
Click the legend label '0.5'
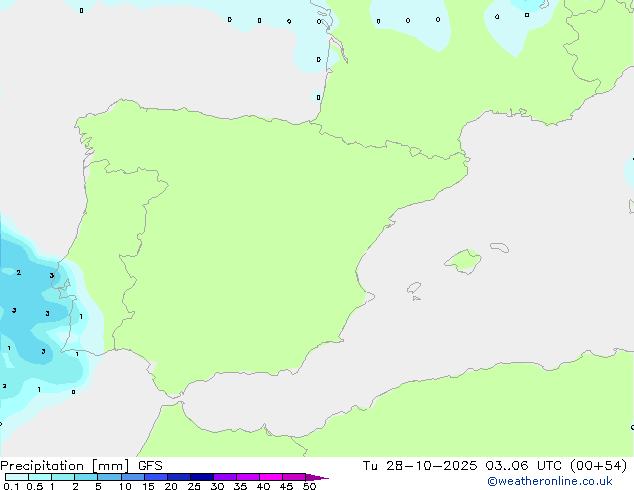[x=35, y=486]
